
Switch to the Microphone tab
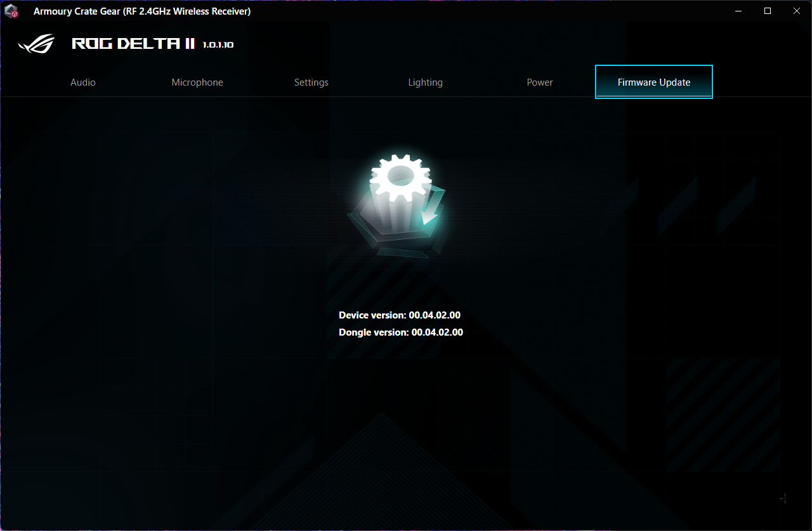click(197, 82)
